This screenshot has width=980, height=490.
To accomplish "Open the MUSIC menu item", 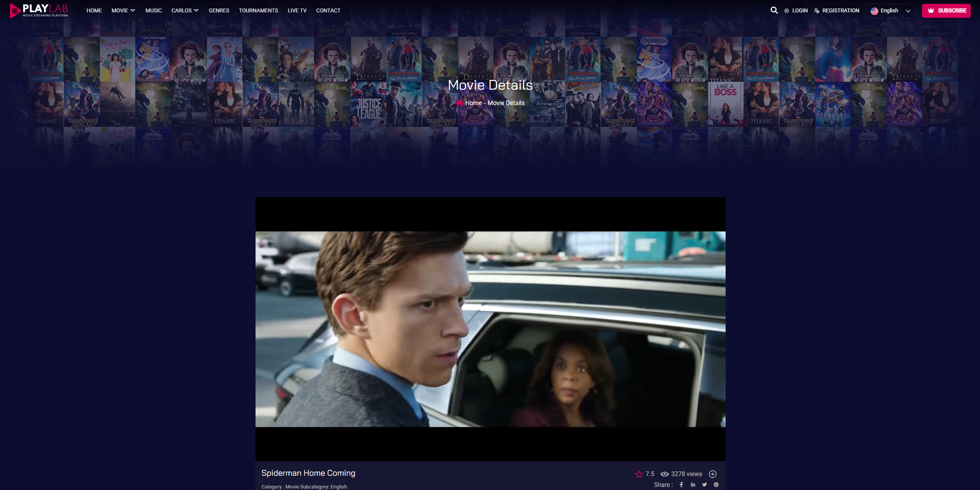I will 153,10.
